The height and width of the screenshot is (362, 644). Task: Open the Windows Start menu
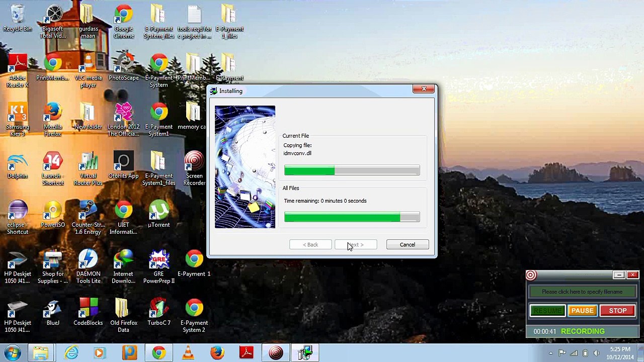[13, 352]
